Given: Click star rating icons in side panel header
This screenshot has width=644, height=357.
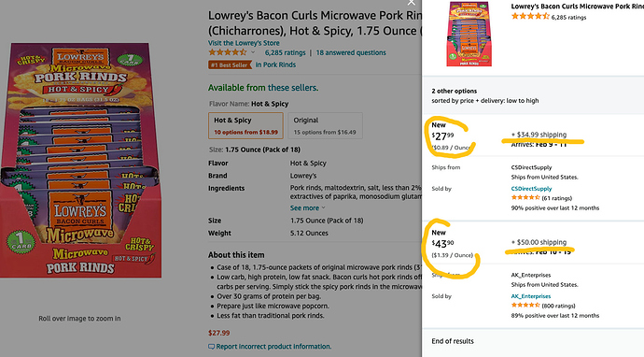Looking at the screenshot, I should 530,17.
